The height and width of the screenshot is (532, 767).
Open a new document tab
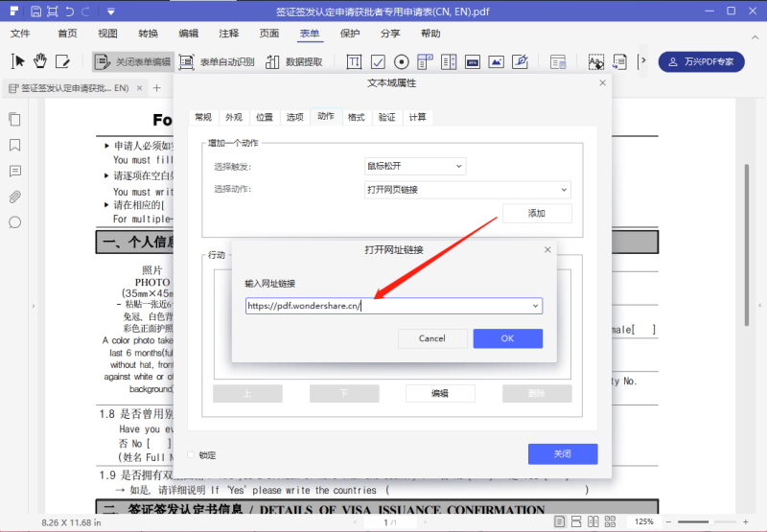[156, 88]
